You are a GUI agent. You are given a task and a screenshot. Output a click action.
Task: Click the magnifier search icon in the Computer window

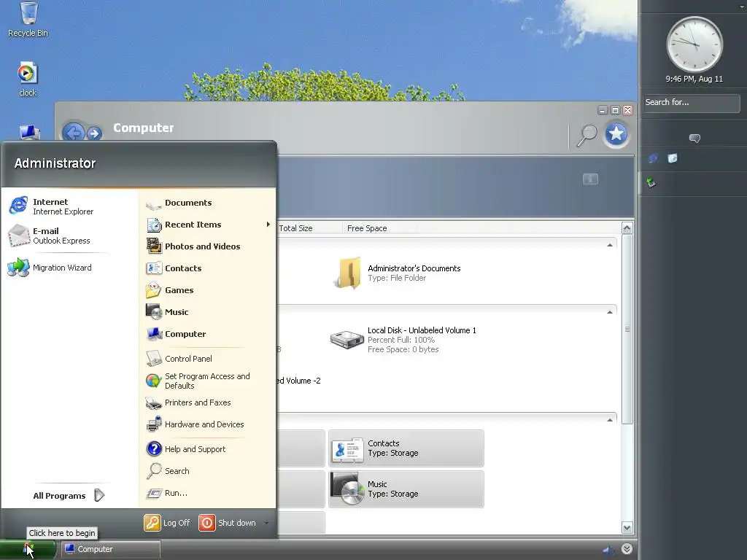[587, 135]
